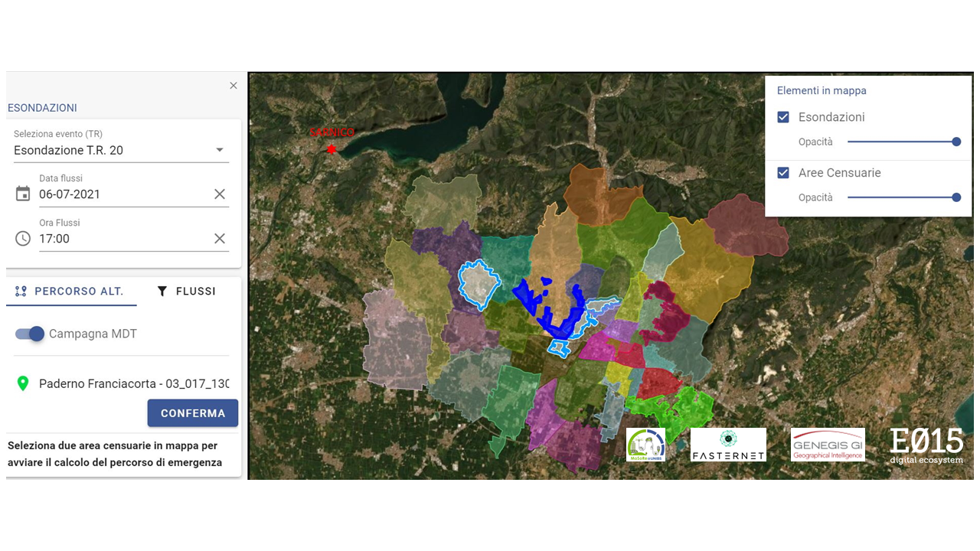
Task: Click the Aree Censuarie opacity slider handle
Action: point(956,197)
